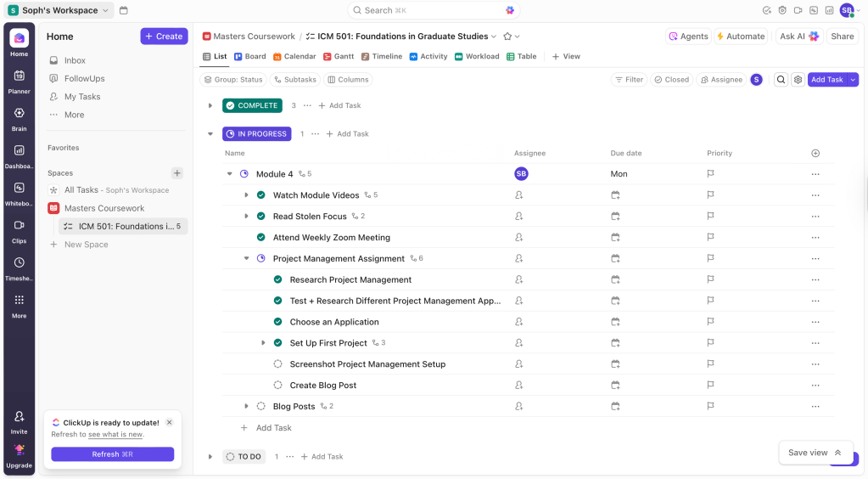Open the Clips sidebar icon
This screenshot has width=868, height=479.
click(x=19, y=228)
